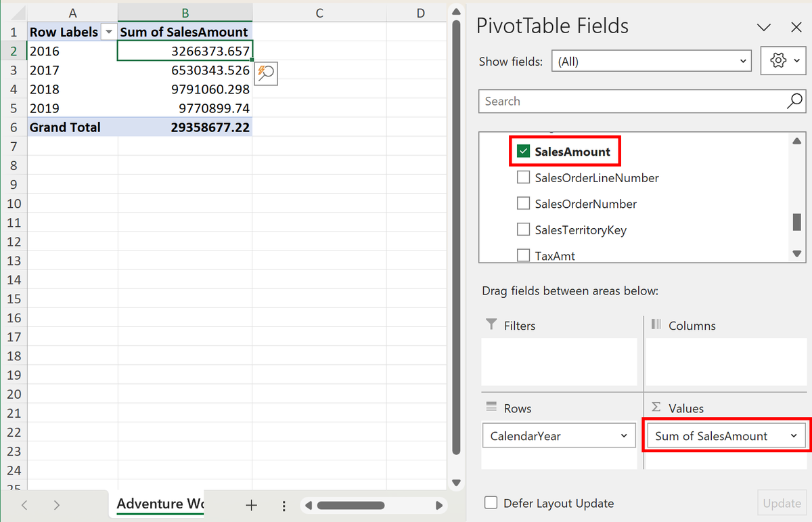Enable Defer Layout Update

tap(492, 503)
